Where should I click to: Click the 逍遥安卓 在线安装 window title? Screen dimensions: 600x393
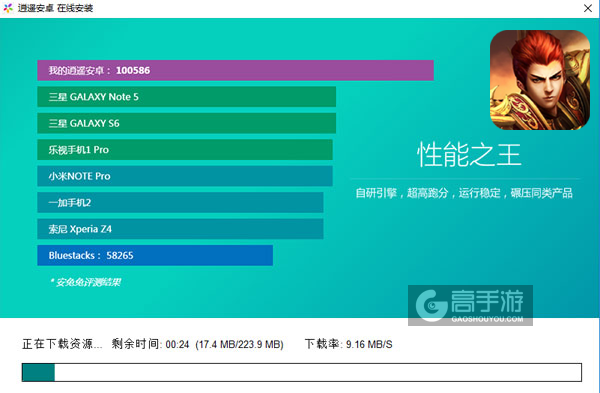pyautogui.click(x=55, y=8)
